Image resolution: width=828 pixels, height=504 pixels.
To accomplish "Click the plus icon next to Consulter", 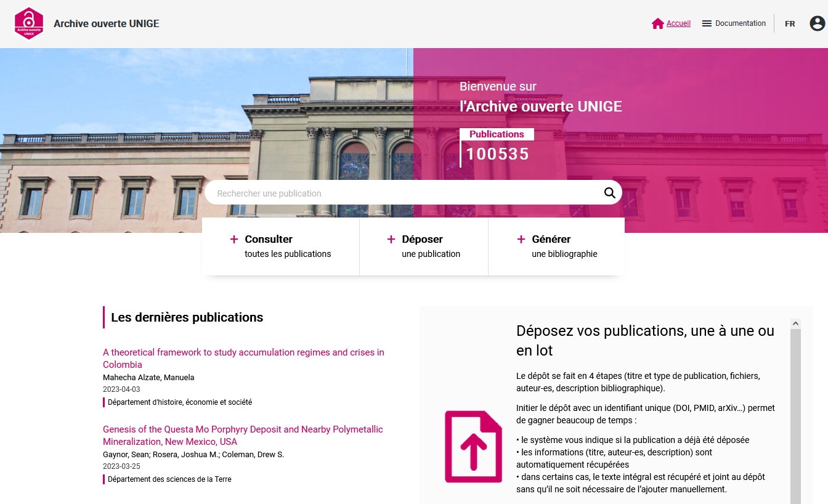I will click(234, 239).
